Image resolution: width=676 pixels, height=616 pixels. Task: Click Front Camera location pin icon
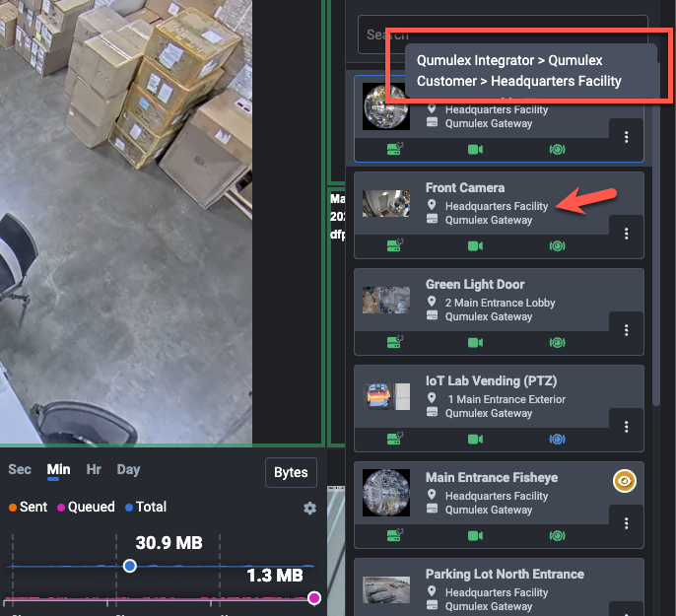tap(432, 205)
